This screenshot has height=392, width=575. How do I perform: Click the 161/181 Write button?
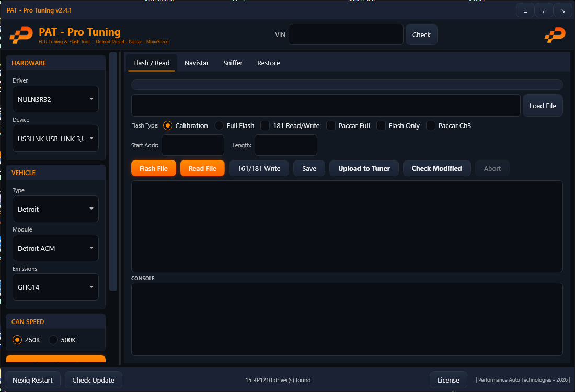click(259, 168)
